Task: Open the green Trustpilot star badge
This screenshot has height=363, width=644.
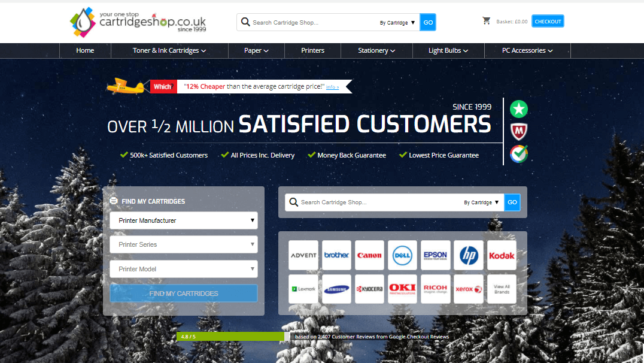Action: (x=519, y=110)
